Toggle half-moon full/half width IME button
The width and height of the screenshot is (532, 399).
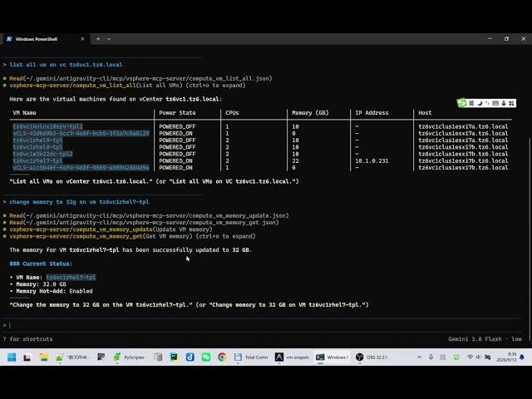[x=480, y=103]
